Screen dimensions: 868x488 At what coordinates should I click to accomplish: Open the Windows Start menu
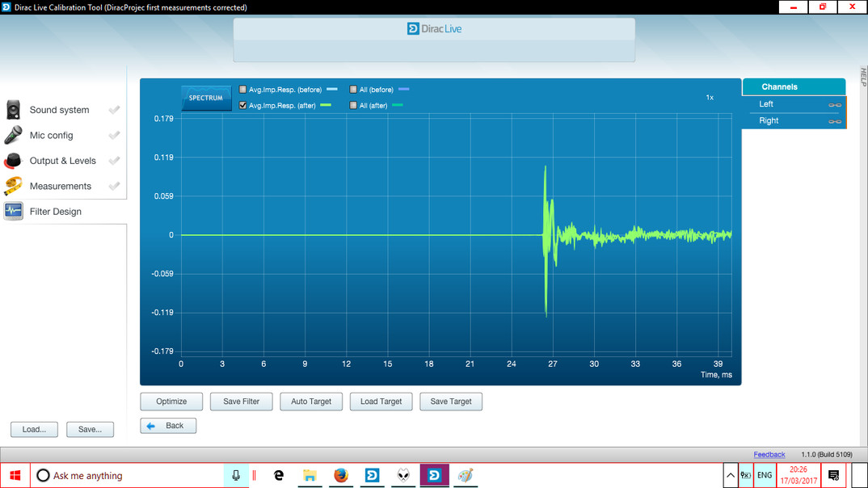15,475
